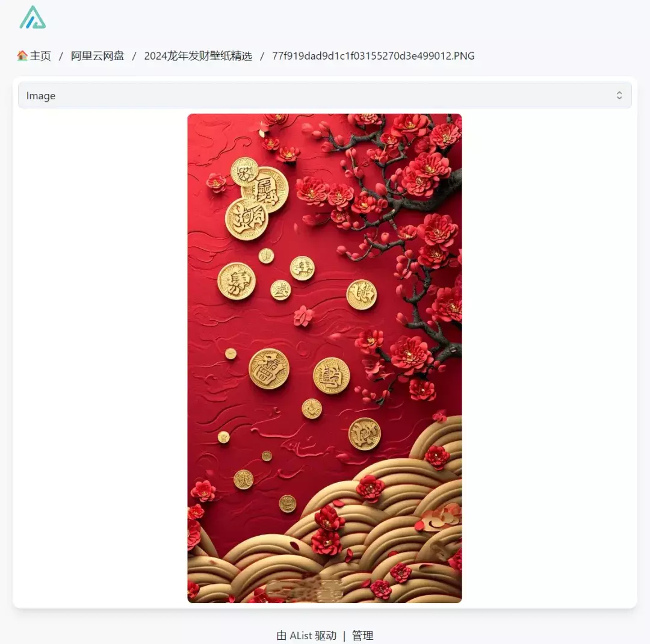Open the 管理 admin link
650x644 pixels.
point(362,636)
